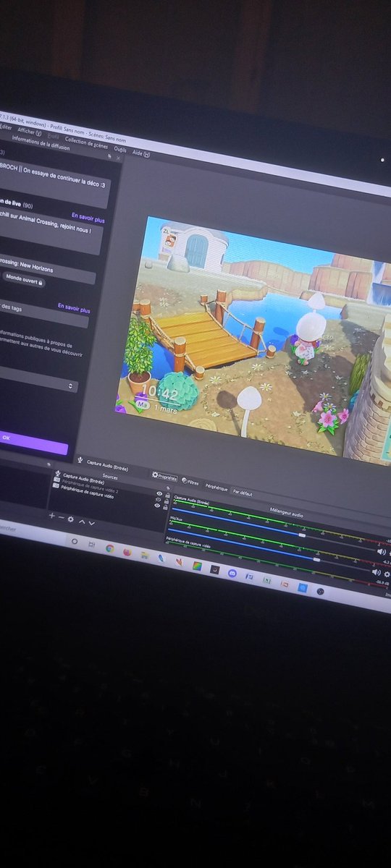Open Google Chrome from the taskbar
This screenshot has width=391, height=868.
tap(109, 548)
